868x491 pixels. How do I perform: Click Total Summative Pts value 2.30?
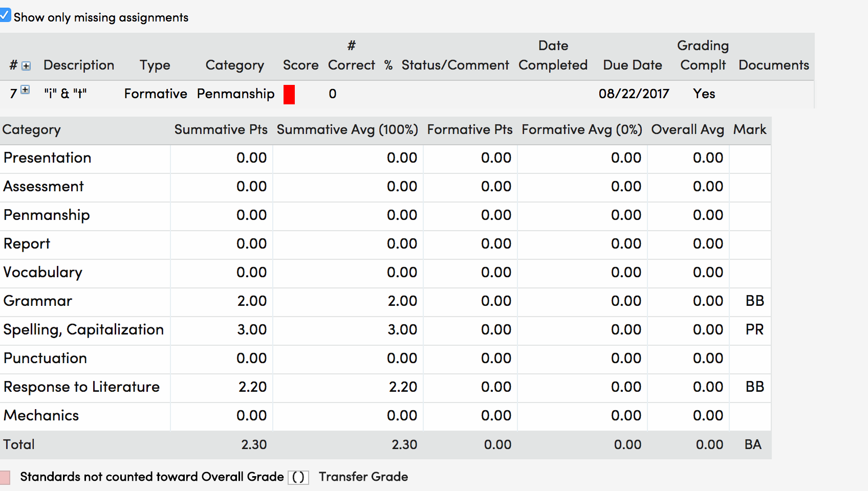coord(254,444)
